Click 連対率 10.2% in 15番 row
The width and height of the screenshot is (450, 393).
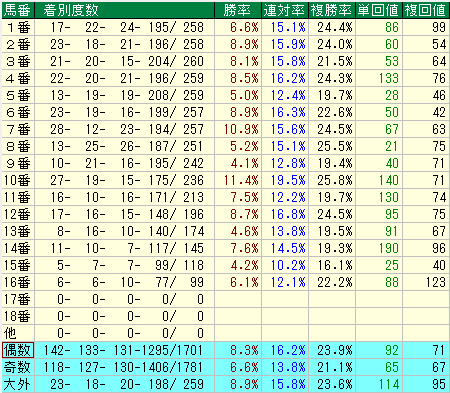[x=288, y=265]
